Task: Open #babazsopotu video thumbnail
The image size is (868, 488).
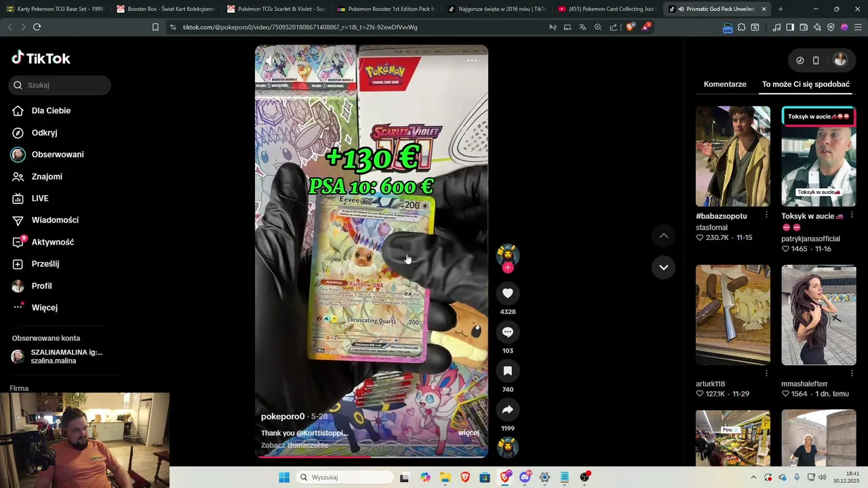Action: tap(733, 156)
